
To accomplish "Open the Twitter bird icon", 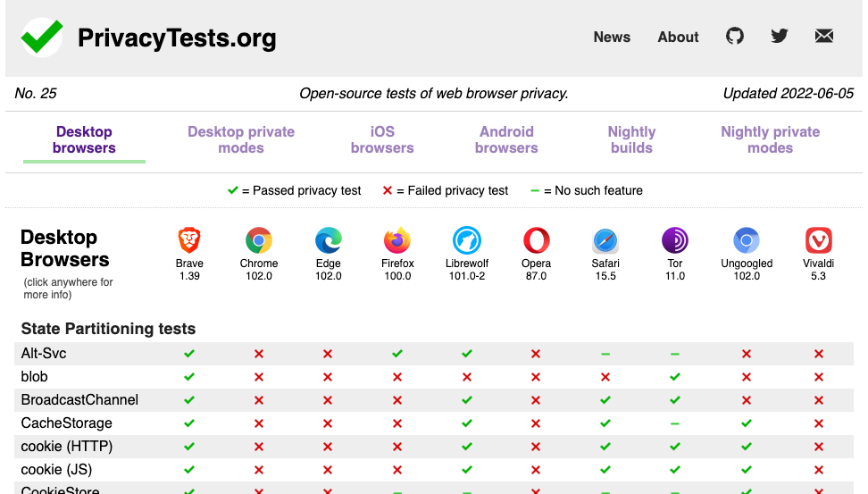I will click(x=780, y=36).
